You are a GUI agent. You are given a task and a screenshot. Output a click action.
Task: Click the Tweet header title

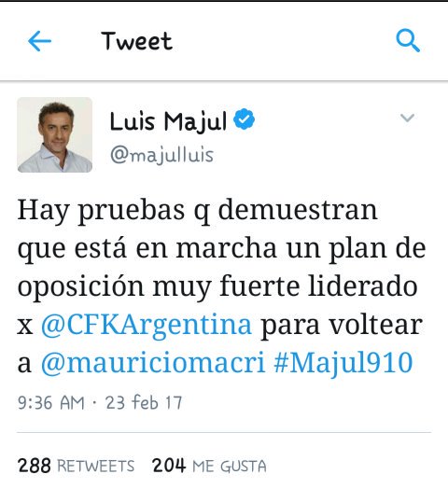[136, 41]
